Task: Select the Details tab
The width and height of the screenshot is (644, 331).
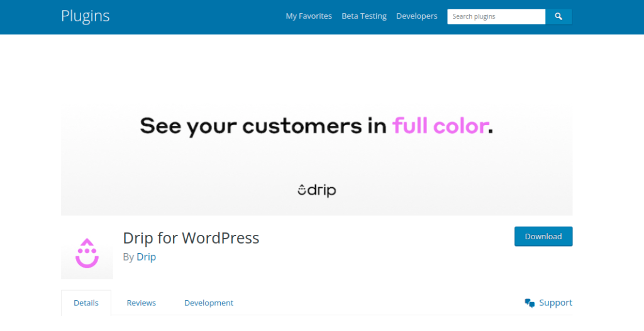Action: (86, 303)
